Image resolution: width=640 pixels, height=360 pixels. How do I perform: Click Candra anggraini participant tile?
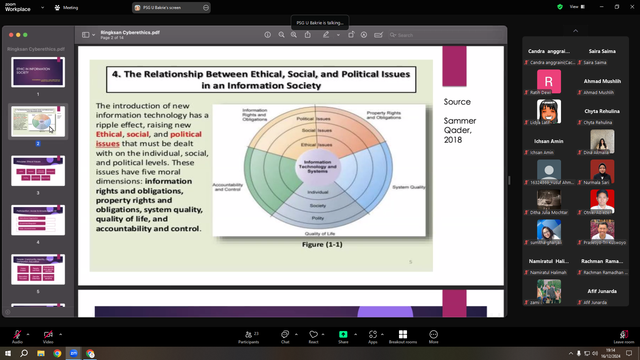[x=549, y=51]
